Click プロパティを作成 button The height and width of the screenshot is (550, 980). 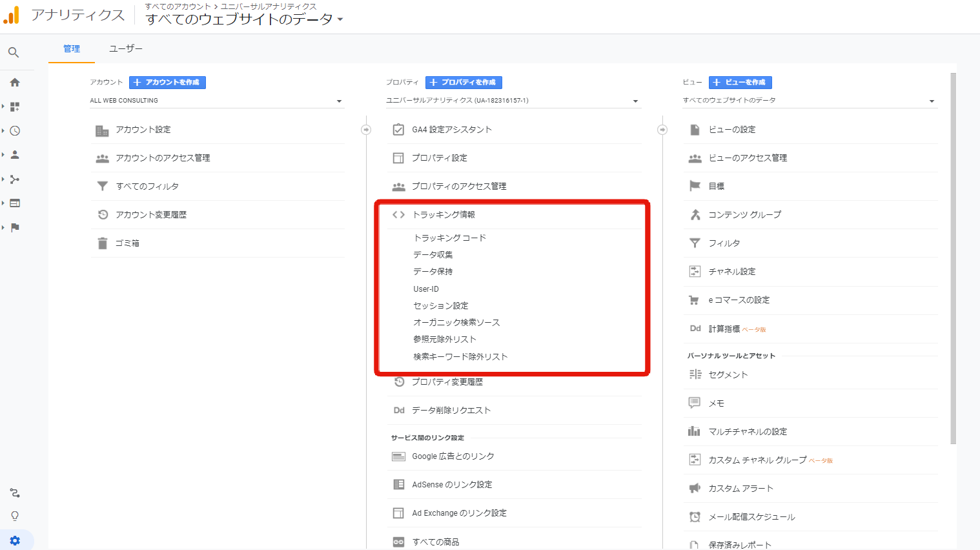click(x=464, y=83)
